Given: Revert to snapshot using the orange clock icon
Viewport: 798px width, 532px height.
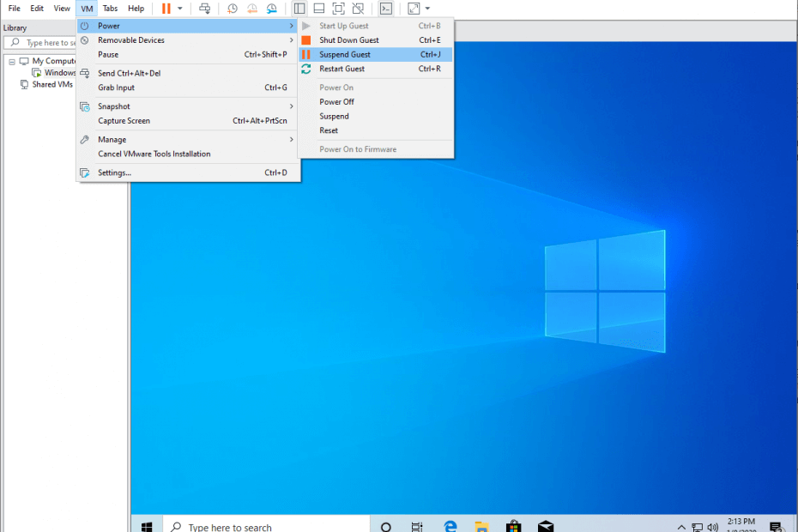Looking at the screenshot, I should coord(252,9).
